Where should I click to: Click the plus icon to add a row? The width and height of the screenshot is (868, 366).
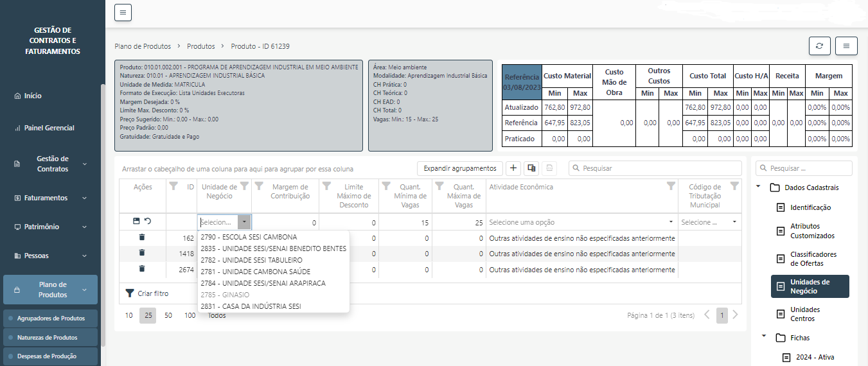click(x=513, y=168)
